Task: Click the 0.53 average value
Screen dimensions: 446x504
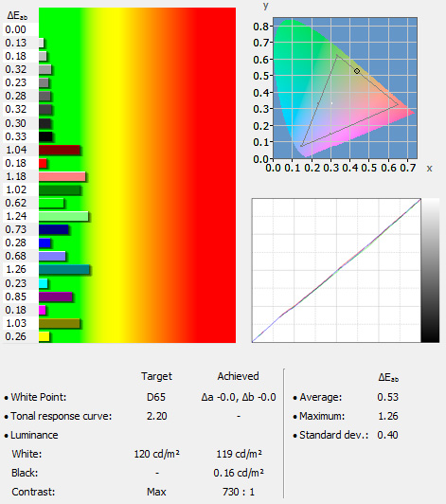Action: tap(388, 397)
